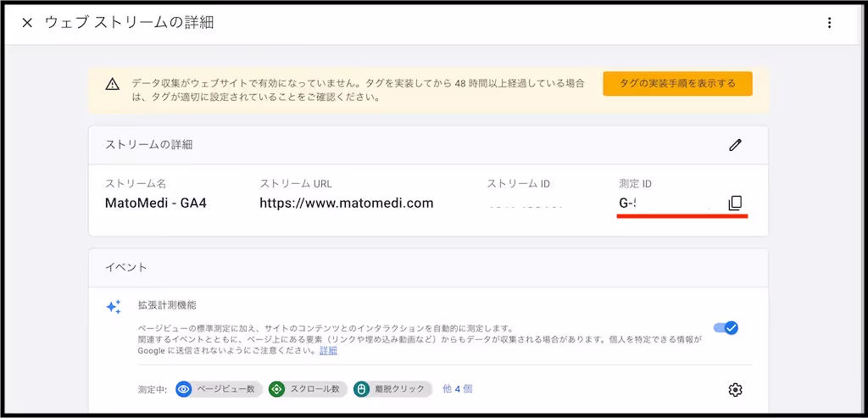Copy the measurement ID
868x418 pixels.
[735, 203]
